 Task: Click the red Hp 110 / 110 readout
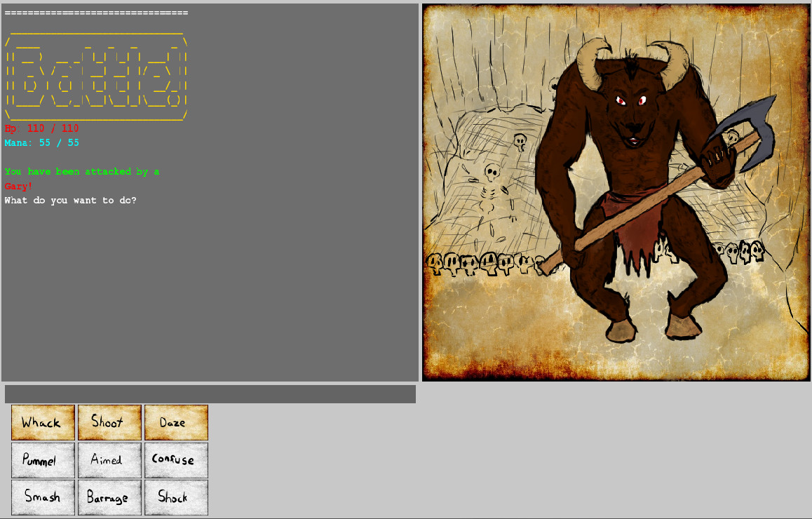point(41,128)
